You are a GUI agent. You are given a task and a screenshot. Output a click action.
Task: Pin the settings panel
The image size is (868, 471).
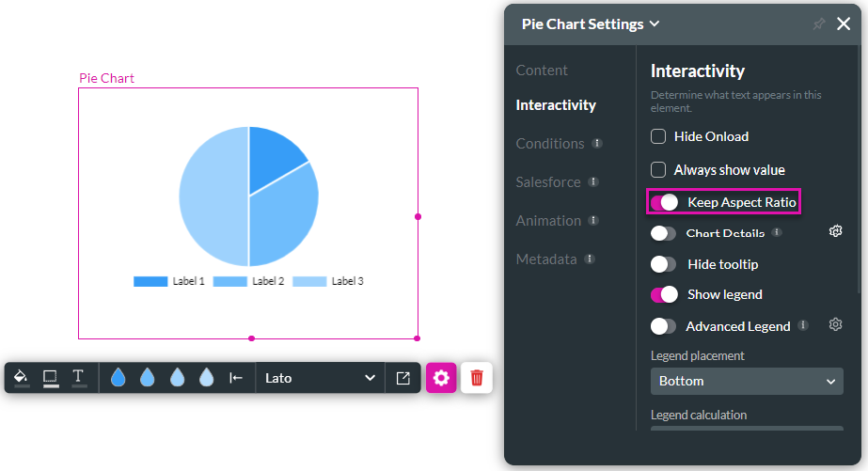tap(819, 24)
